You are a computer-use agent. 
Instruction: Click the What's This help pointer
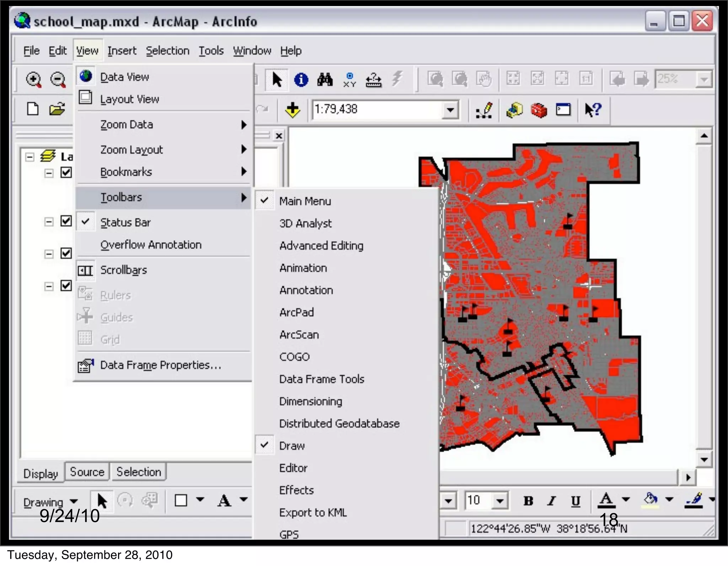click(593, 110)
